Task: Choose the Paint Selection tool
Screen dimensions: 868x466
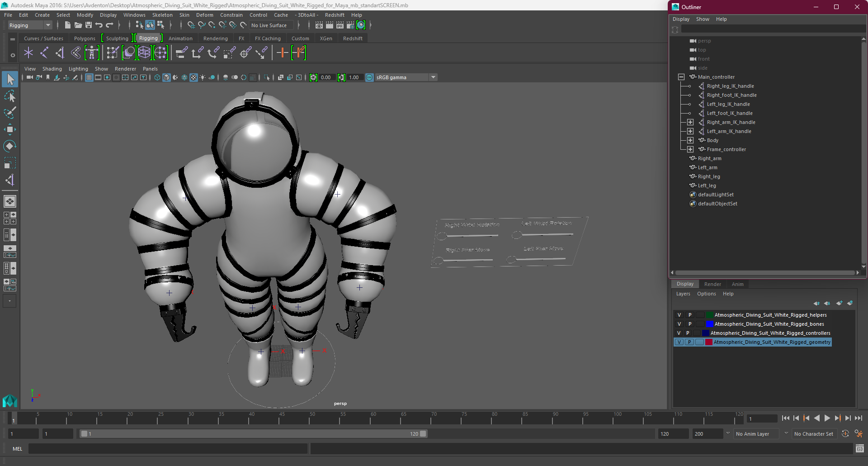Action: coord(10,113)
